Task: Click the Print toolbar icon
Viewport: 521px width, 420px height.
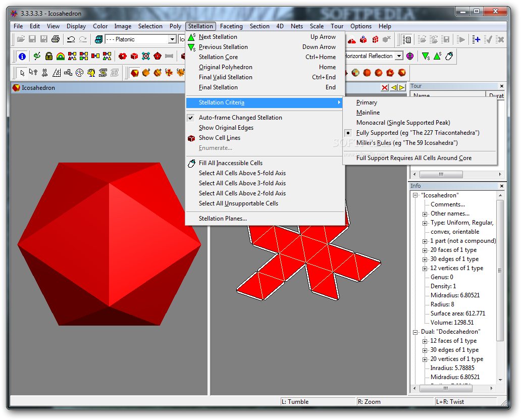Action: [x=56, y=39]
